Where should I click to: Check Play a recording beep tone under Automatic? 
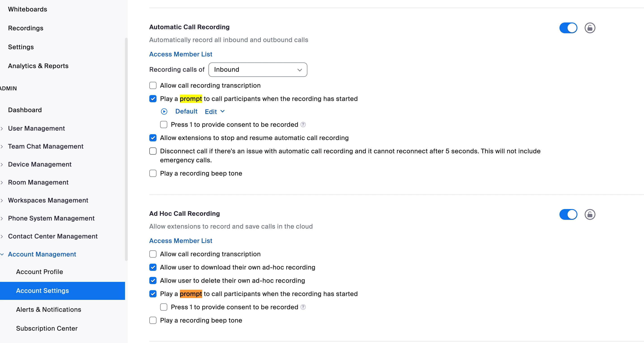click(x=153, y=173)
